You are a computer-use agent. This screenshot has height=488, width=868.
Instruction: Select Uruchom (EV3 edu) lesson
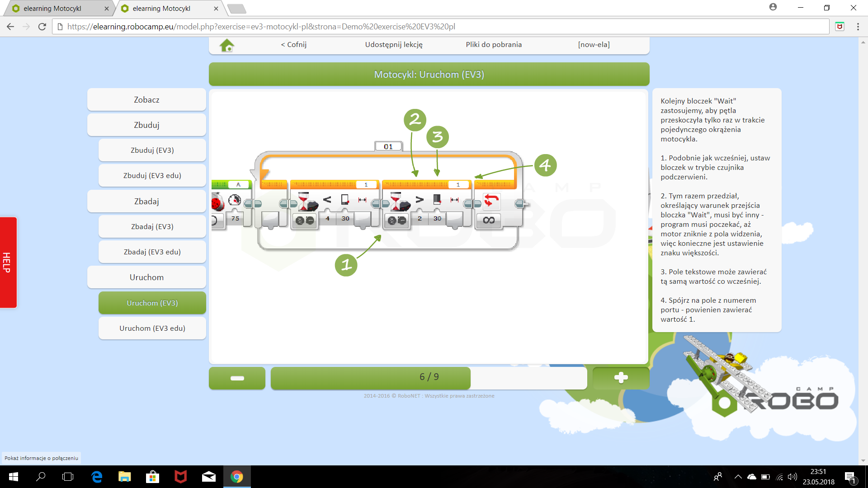point(152,328)
